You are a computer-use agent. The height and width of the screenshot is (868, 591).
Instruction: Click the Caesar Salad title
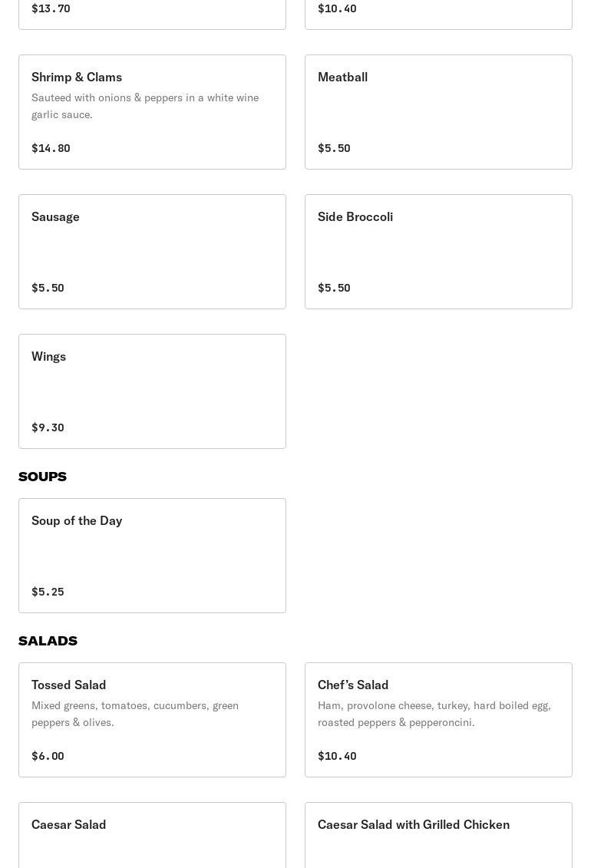click(69, 824)
